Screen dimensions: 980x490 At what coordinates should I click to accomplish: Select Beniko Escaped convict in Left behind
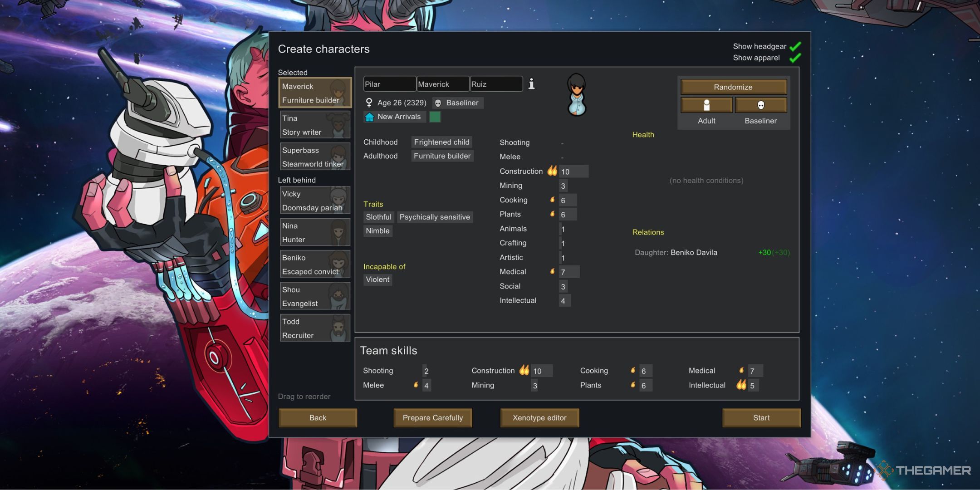pyautogui.click(x=315, y=264)
